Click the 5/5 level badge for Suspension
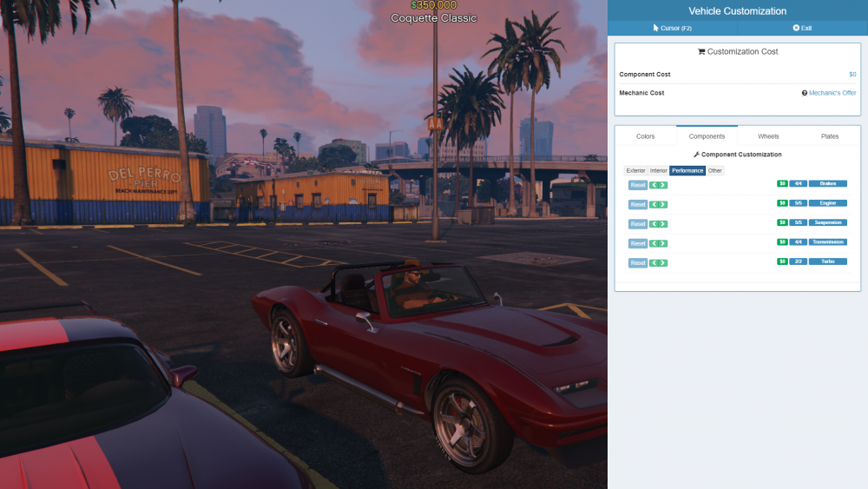The width and height of the screenshot is (868, 489). pos(798,222)
